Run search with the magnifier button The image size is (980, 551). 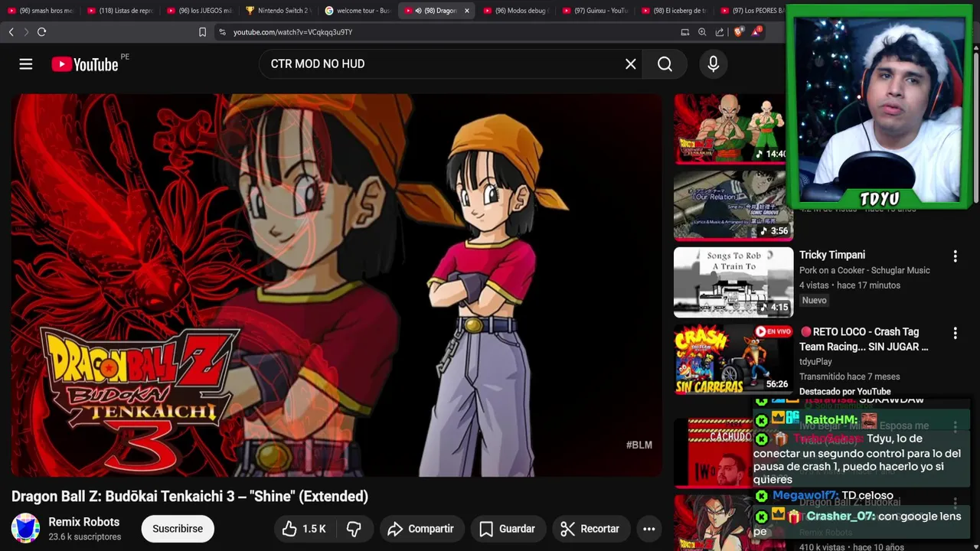tap(665, 64)
